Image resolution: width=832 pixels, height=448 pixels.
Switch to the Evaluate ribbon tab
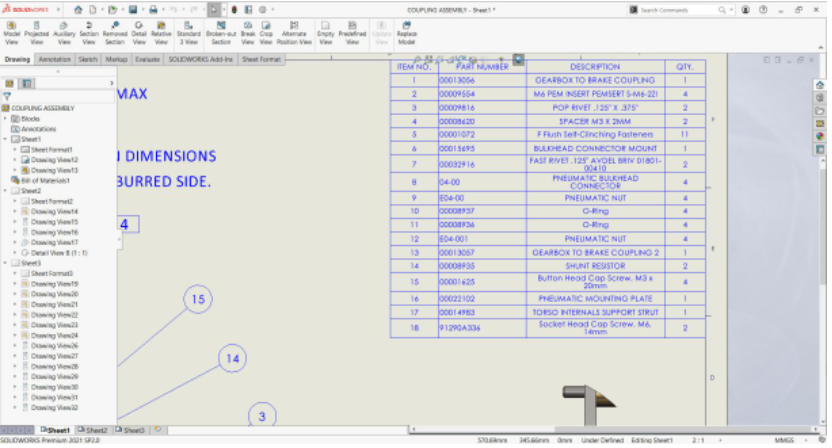[x=148, y=59]
